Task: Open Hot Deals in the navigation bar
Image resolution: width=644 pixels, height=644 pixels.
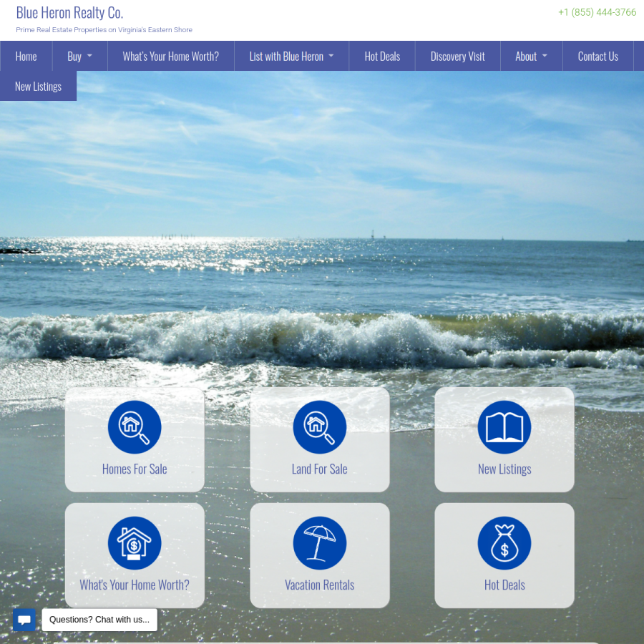Action: click(382, 57)
